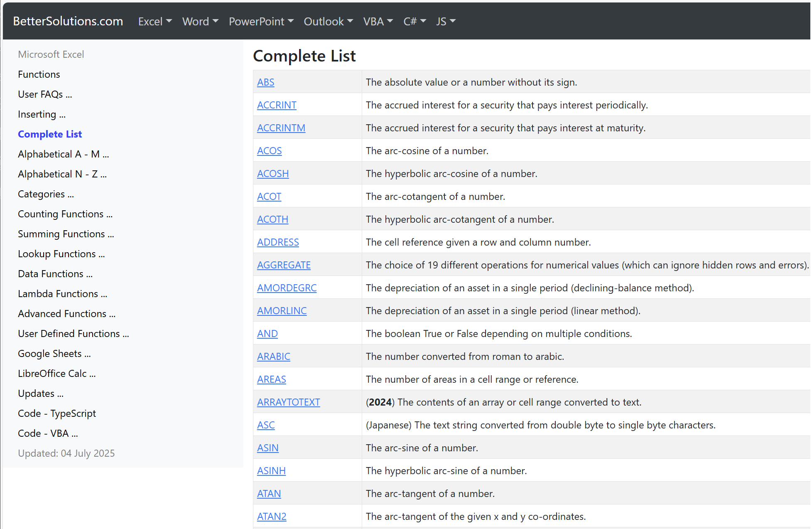Open the ACOSH function link
The width and height of the screenshot is (812, 529).
click(273, 174)
